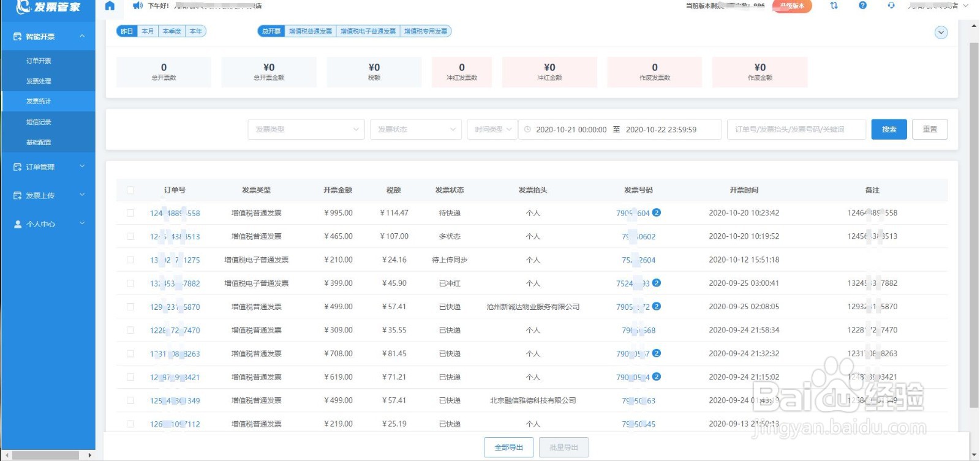
Task: Click badge 2 in the ¥619.00 row
Action: tap(657, 377)
